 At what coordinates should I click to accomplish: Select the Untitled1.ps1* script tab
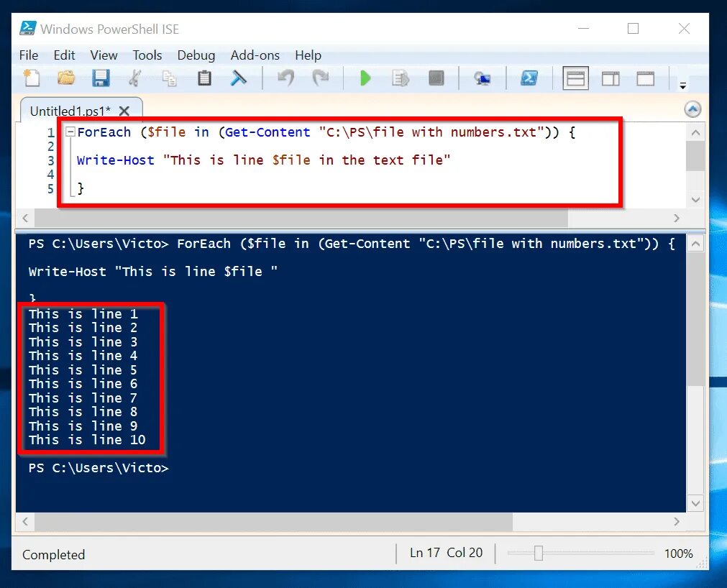tap(70, 111)
